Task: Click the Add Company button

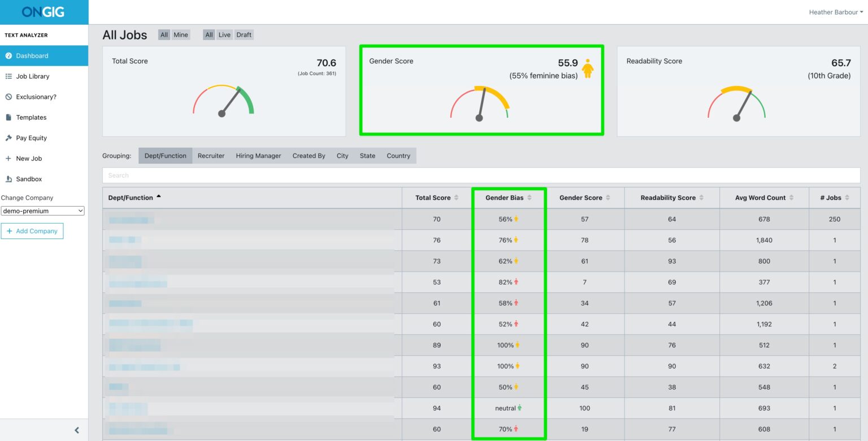Action: (x=32, y=231)
